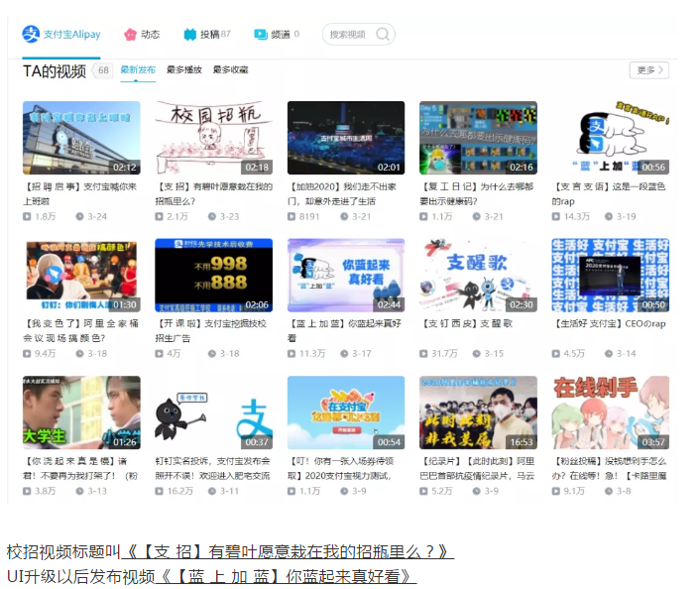The height and width of the screenshot is (589, 700).
Task: Click play count icon beside 5.2万
Action: pos(423,491)
